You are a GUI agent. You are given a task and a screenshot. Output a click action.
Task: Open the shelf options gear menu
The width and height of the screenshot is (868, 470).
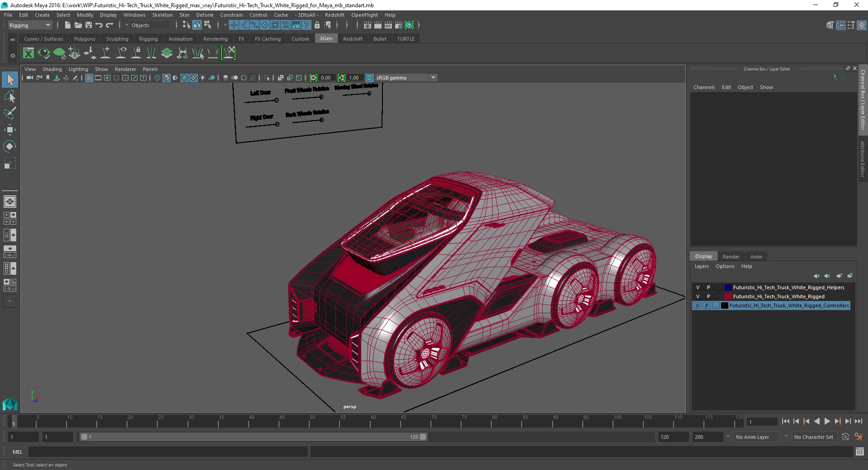coord(13,56)
